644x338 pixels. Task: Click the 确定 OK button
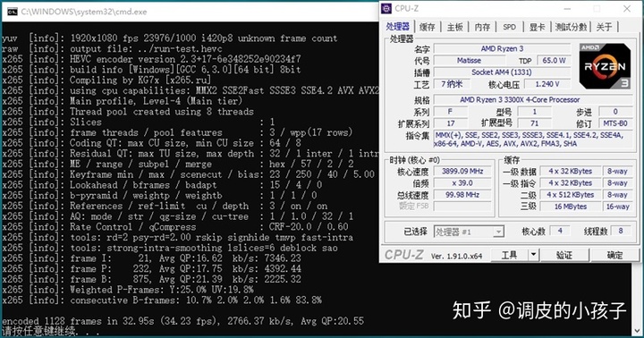click(614, 255)
